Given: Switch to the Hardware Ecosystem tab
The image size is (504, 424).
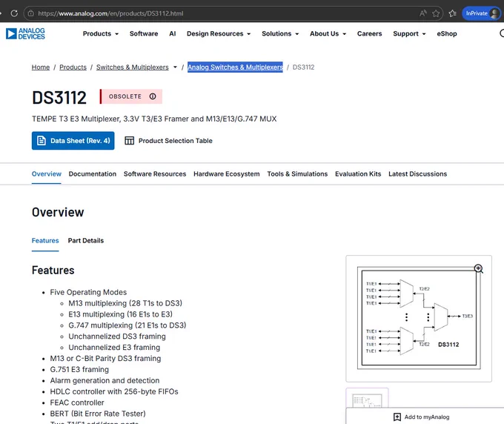Looking at the screenshot, I should click(227, 174).
